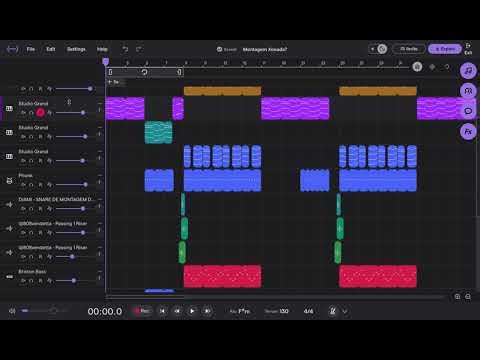Click the master volume speaker icon
480x360 pixels.
point(12,311)
